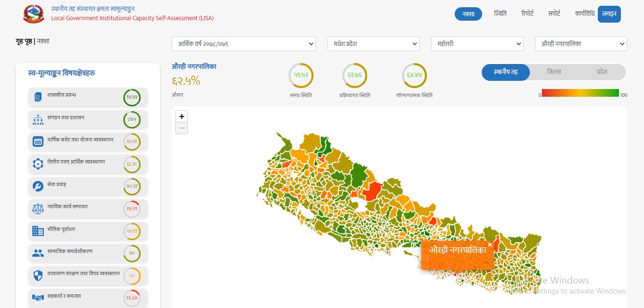Click the सेवा प्रवाह wrench icon
644x308 pixels.
(x=38, y=186)
